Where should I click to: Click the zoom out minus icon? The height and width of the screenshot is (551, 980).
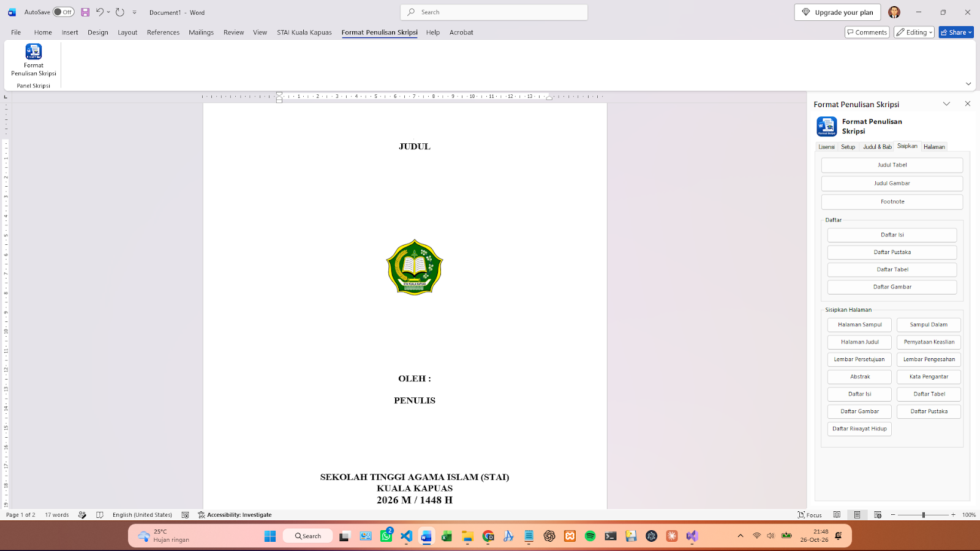[x=893, y=515]
